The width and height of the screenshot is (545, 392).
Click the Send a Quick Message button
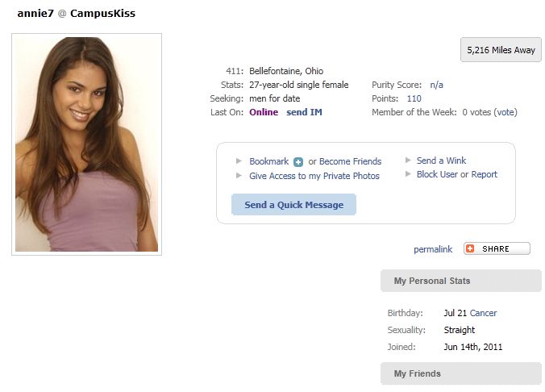(x=293, y=205)
